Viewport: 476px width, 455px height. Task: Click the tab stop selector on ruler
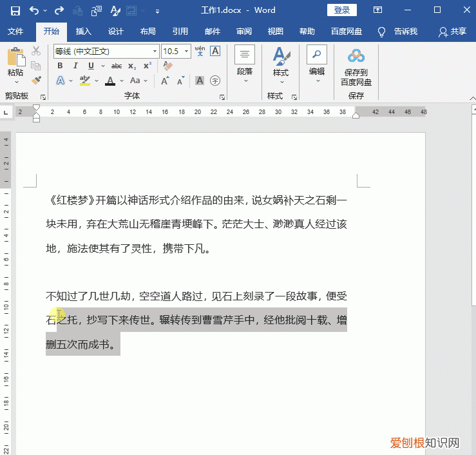[x=6, y=113]
